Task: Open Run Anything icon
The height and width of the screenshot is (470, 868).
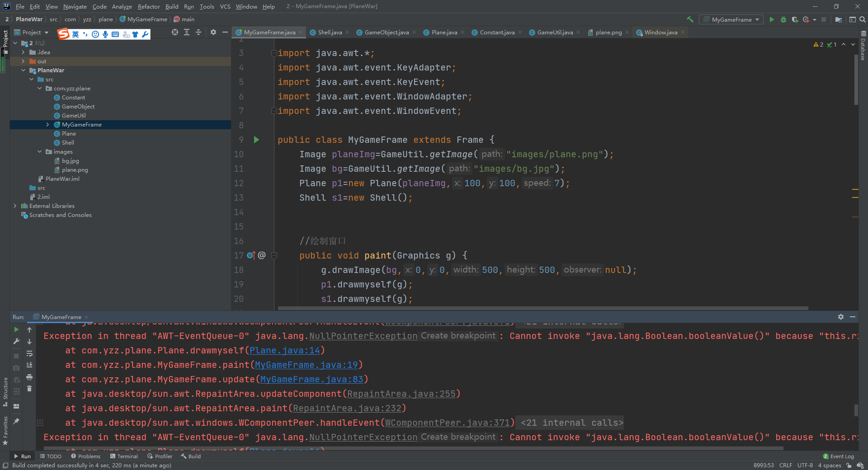Action: tap(853, 19)
